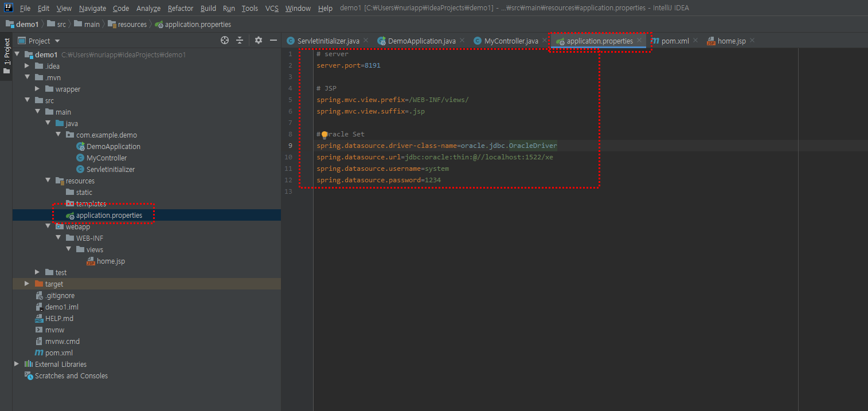Viewport: 868px width, 411px height.
Task: Expand External Libraries node
Action: [17, 364]
